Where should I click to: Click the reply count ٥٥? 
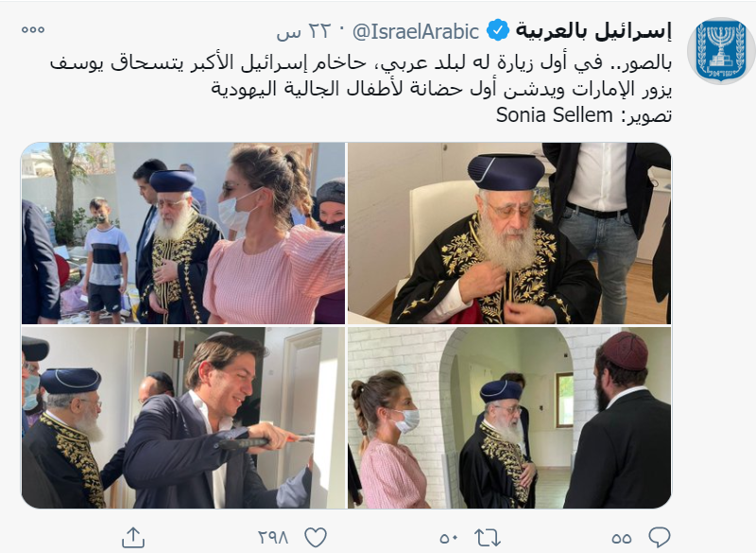point(621,538)
